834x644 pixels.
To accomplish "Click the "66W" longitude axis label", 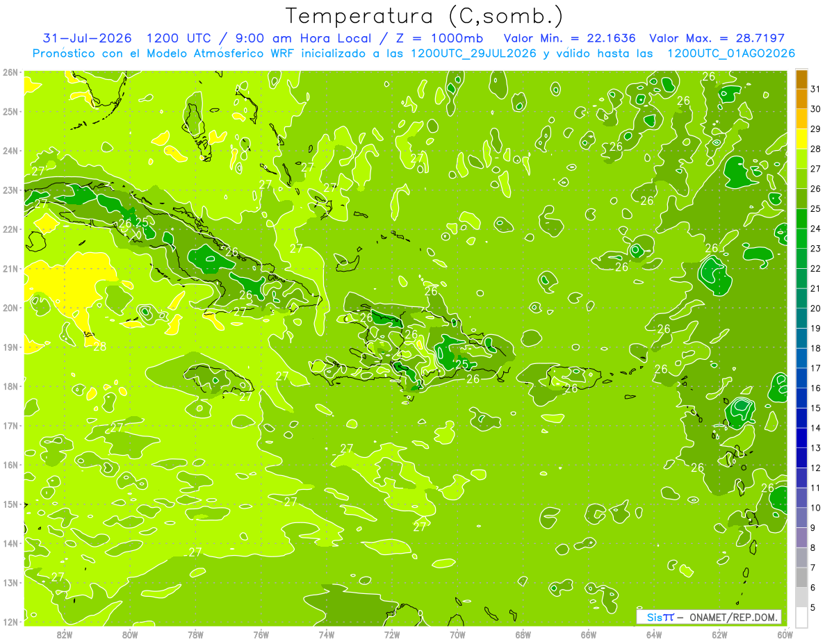I will click(x=589, y=634).
